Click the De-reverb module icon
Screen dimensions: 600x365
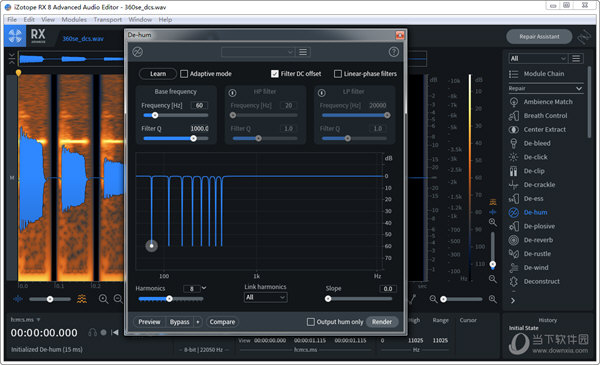click(x=514, y=240)
